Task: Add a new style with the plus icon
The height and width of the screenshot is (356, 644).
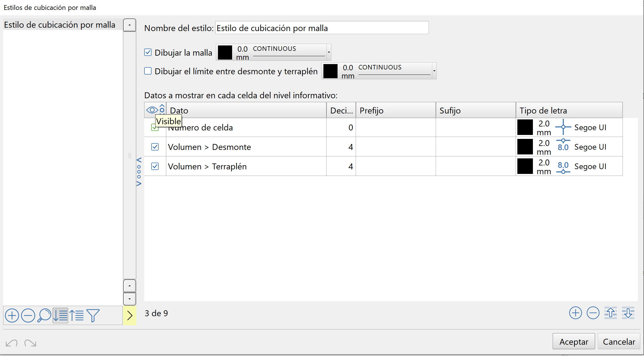Action: 12,315
